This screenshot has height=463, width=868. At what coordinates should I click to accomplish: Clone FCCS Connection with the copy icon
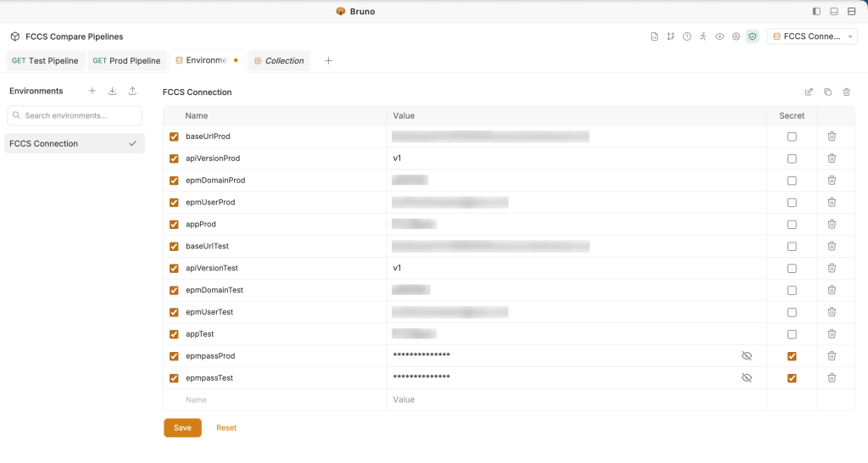click(827, 92)
